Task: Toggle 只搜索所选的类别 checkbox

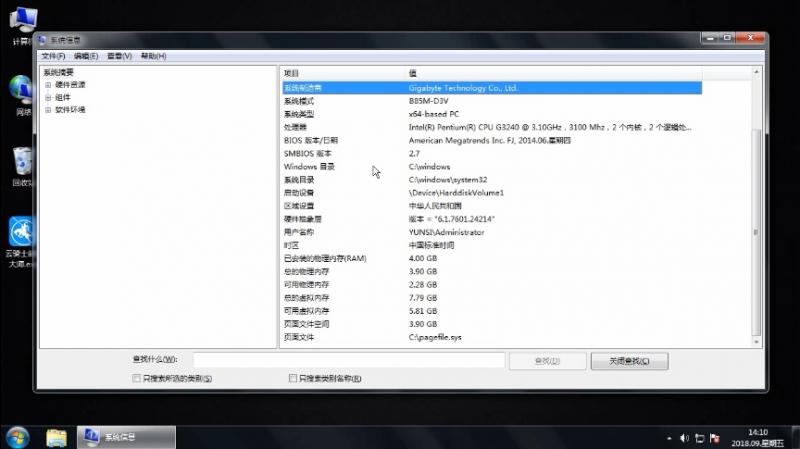Action: click(136, 378)
